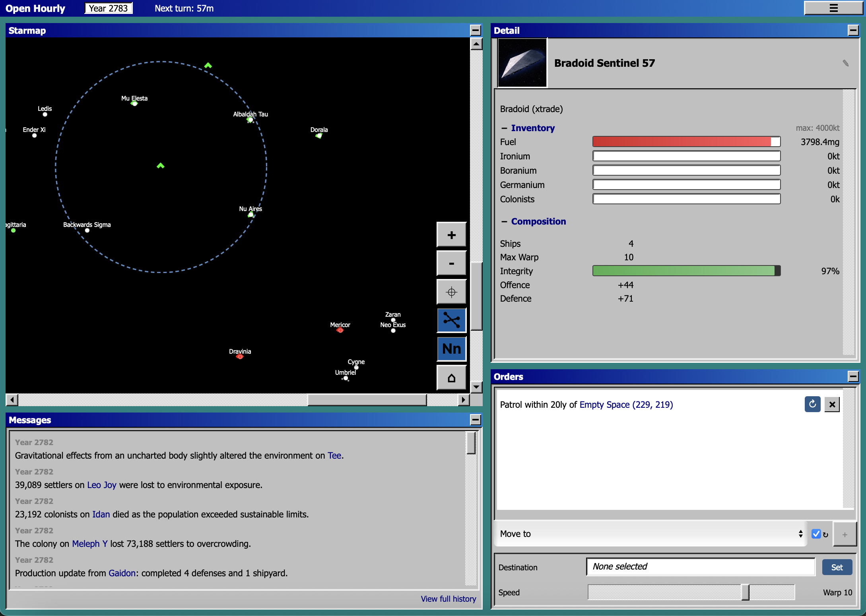Click the crosshair center-on-selection button
The image size is (866, 616).
click(451, 292)
